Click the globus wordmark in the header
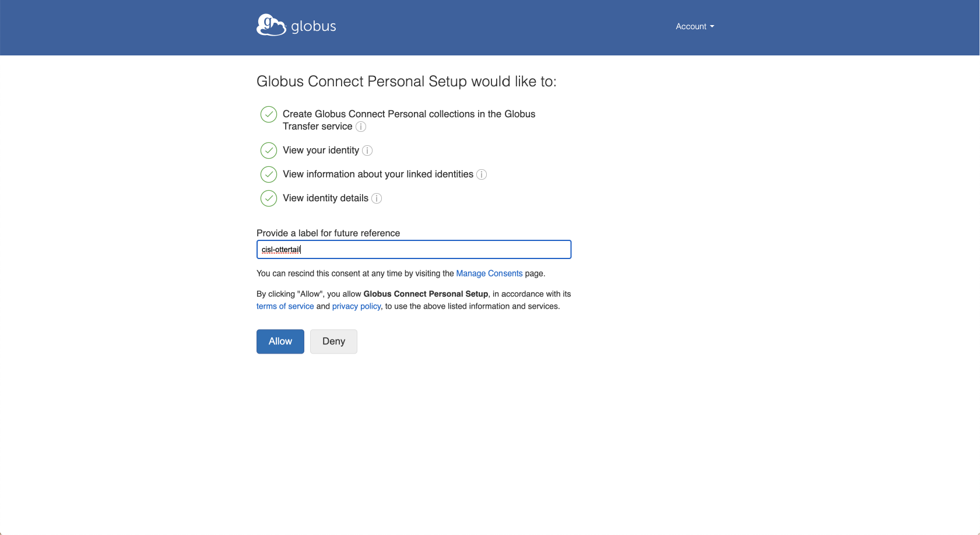Image resolution: width=980 pixels, height=535 pixels. (x=314, y=26)
